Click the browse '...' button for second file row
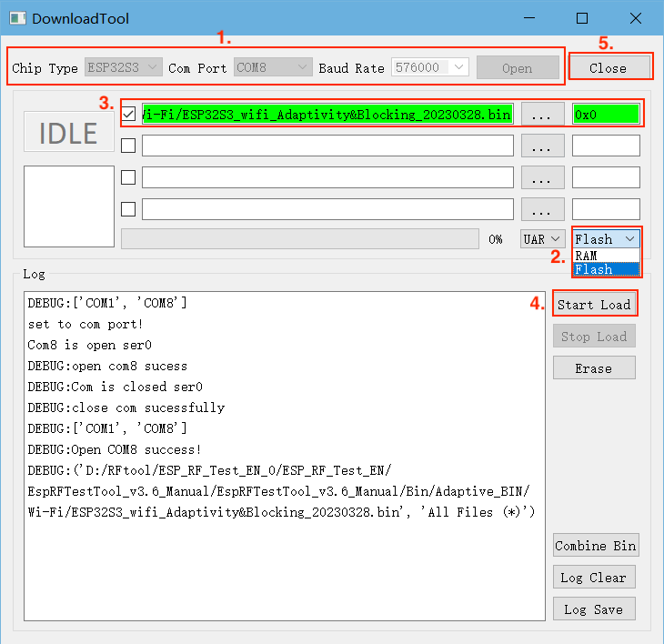Image resolution: width=664 pixels, height=644 pixels. click(542, 146)
